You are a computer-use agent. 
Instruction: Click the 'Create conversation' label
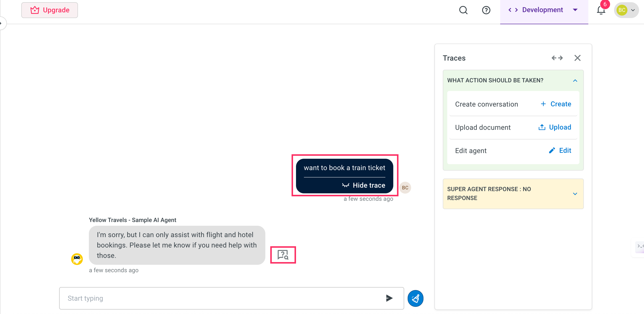487,104
